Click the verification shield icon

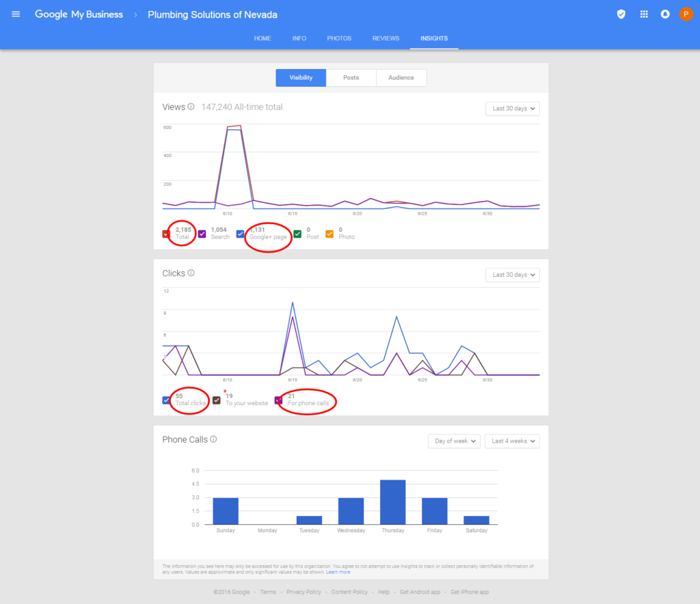[621, 14]
